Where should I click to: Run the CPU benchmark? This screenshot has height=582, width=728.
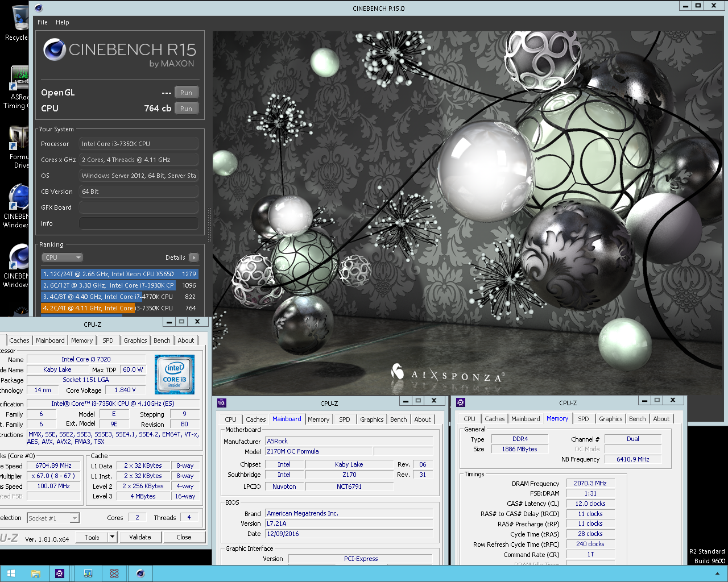click(187, 109)
